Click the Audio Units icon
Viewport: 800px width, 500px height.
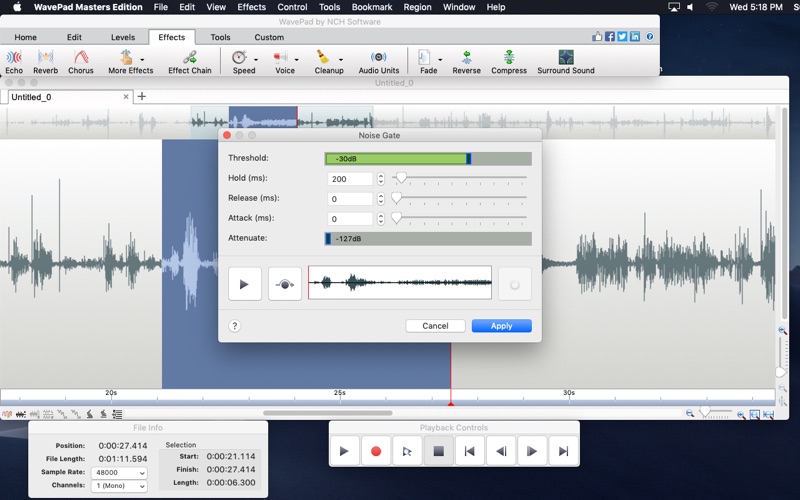tap(379, 58)
